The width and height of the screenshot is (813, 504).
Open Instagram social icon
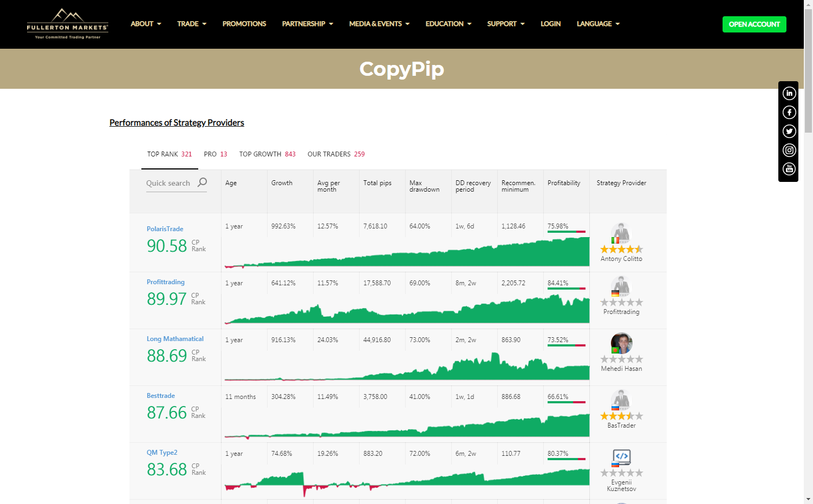tap(789, 150)
